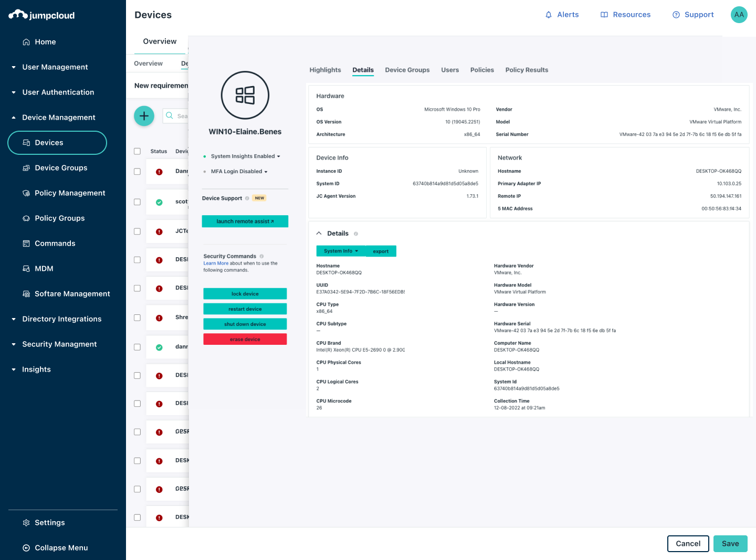Click the info icon beside the Details heading
The width and height of the screenshot is (756, 560).
[x=356, y=234]
